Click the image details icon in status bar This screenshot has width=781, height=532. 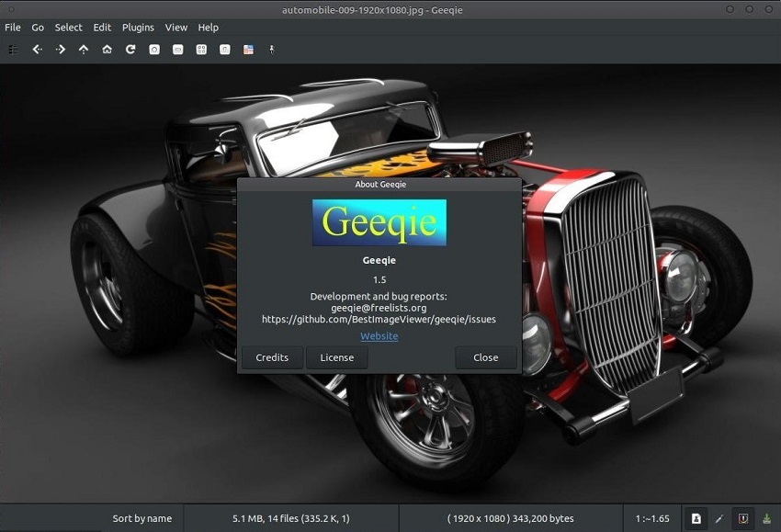click(x=696, y=518)
